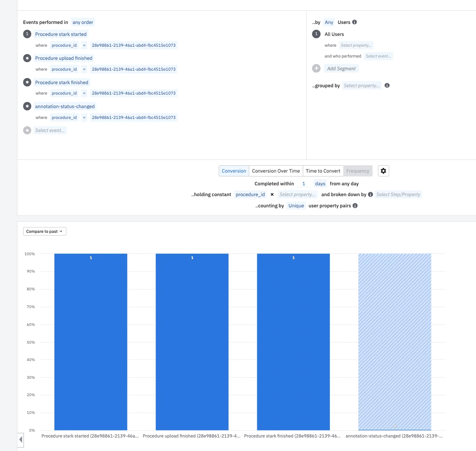Image resolution: width=476 pixels, height=451 pixels.
Task: Remove procedure_id holding constant with X
Action: pyautogui.click(x=272, y=195)
